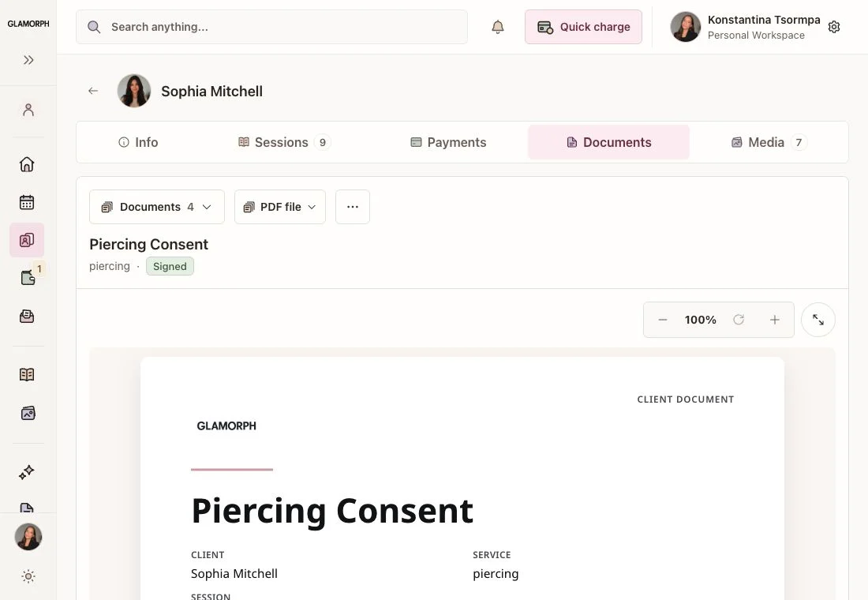Zoom out with the minus button

point(663,320)
